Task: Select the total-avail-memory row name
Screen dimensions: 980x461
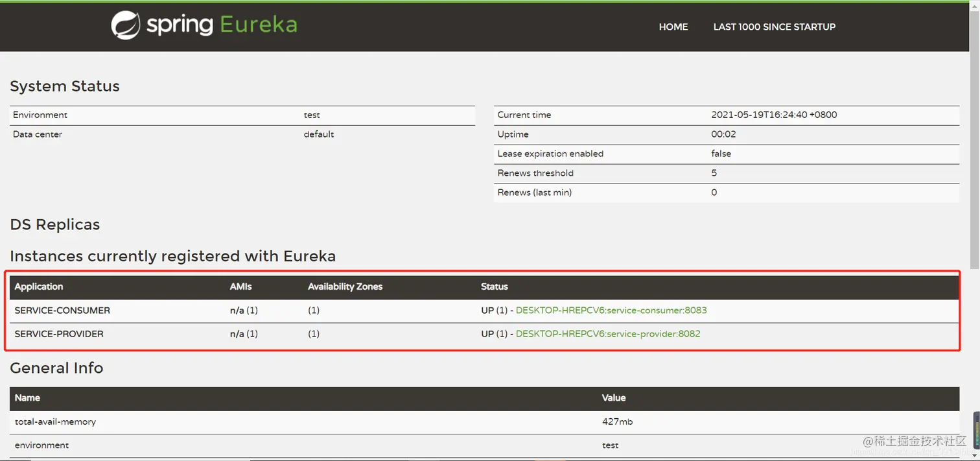Action: [55, 421]
